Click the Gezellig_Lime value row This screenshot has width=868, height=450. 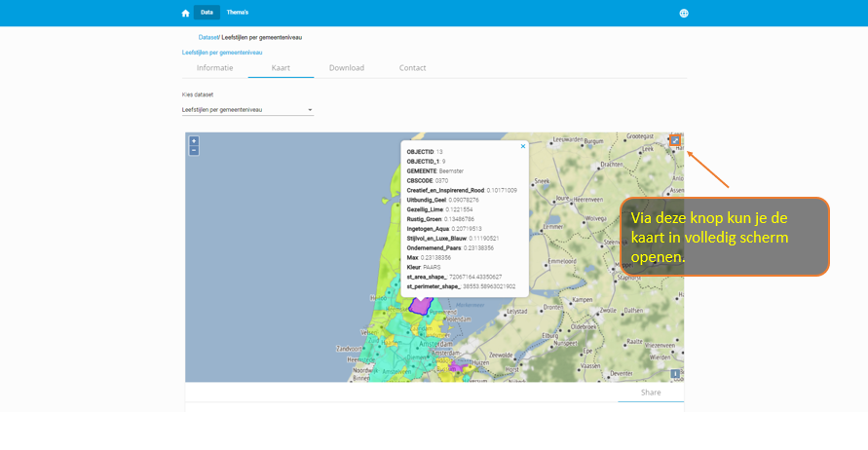(x=440, y=209)
